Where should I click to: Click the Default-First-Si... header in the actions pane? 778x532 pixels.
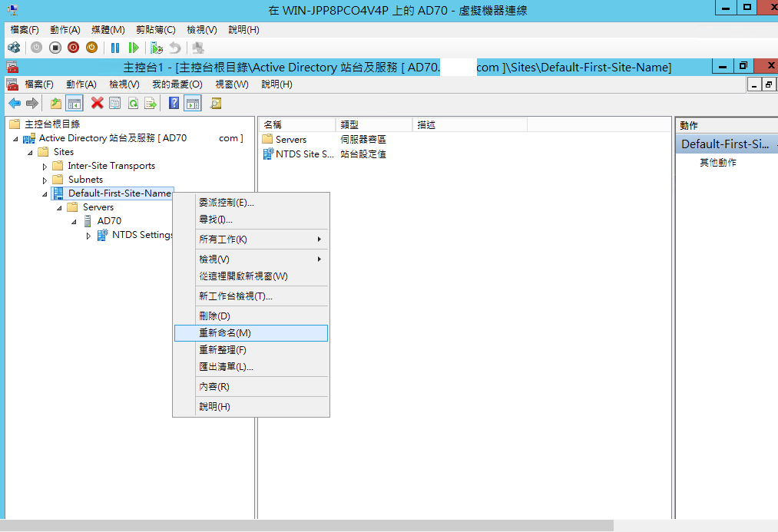click(727, 144)
